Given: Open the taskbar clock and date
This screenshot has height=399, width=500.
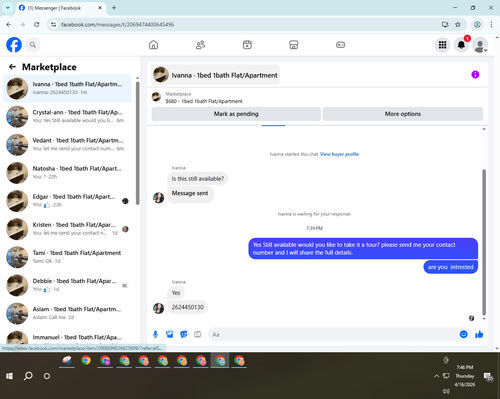Looking at the screenshot, I should 465,376.
